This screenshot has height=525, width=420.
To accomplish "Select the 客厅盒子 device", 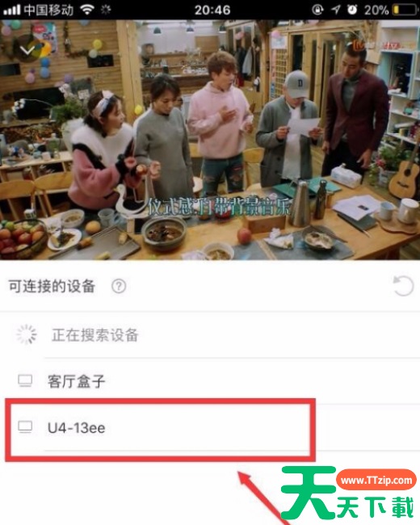I will click(x=210, y=381).
